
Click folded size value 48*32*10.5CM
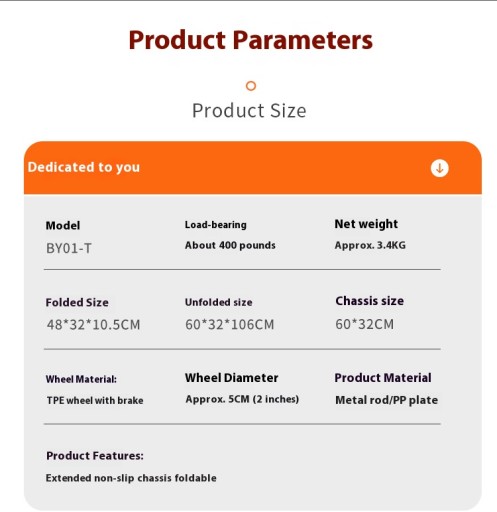coord(93,325)
